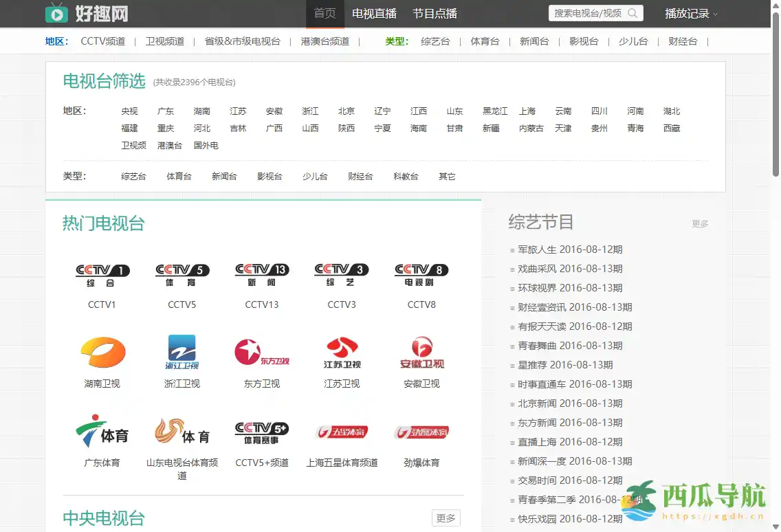781x532 pixels.
Task: Select the 劲爆体育 channel logo
Action: pos(421,432)
